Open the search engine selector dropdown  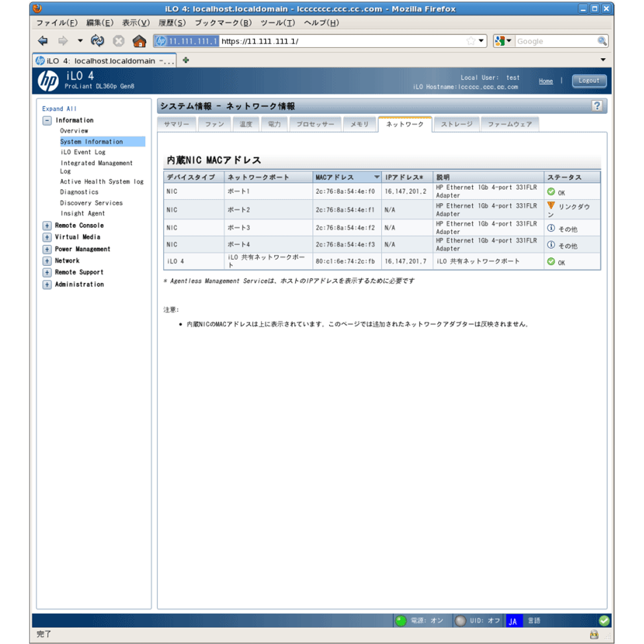tap(503, 41)
